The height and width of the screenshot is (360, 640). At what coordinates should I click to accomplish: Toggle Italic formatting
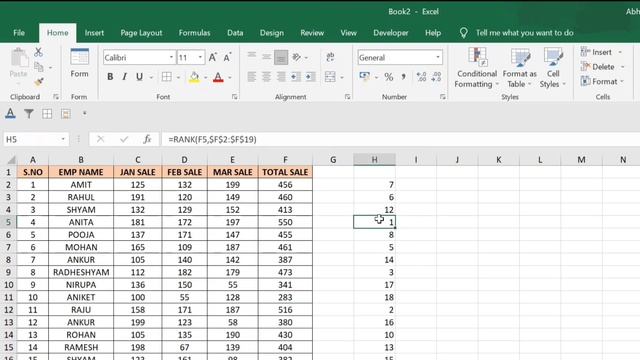(124, 77)
